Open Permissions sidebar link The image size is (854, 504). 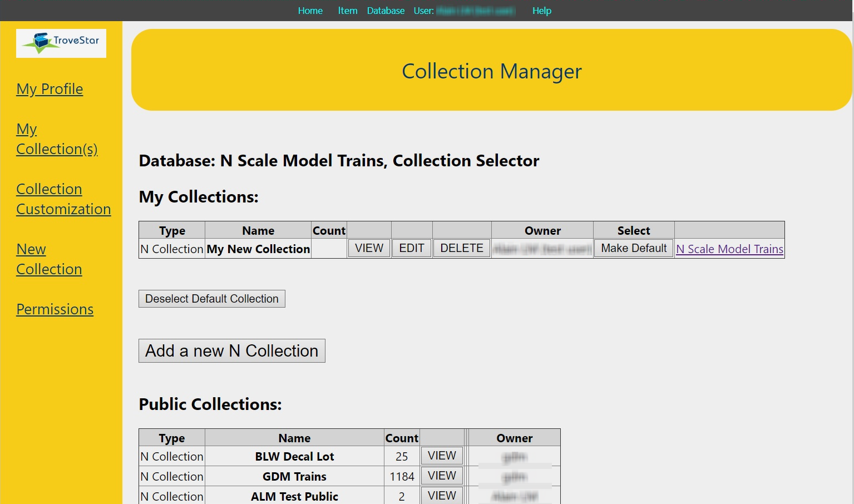click(x=55, y=309)
